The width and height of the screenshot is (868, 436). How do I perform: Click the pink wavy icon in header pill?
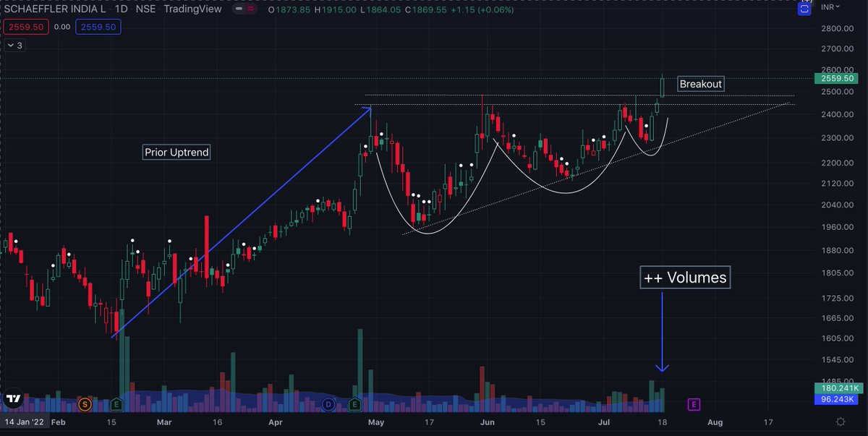(251, 9)
